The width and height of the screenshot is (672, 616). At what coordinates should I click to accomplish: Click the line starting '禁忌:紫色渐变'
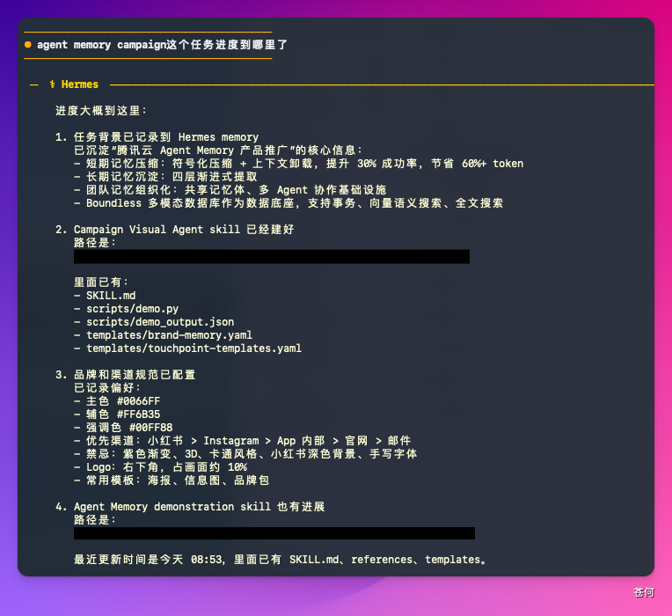pyautogui.click(x=245, y=454)
